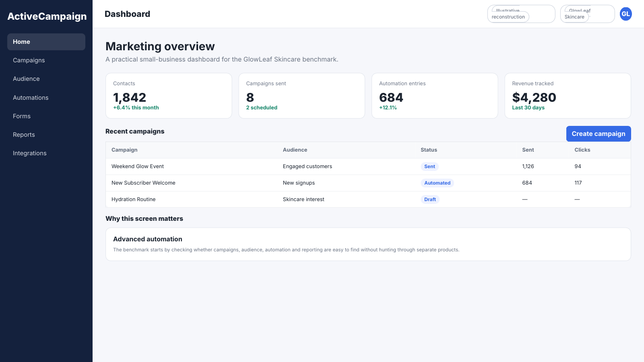Open the Automation entries card
Viewport: 644px width, 362px height.
click(435, 96)
